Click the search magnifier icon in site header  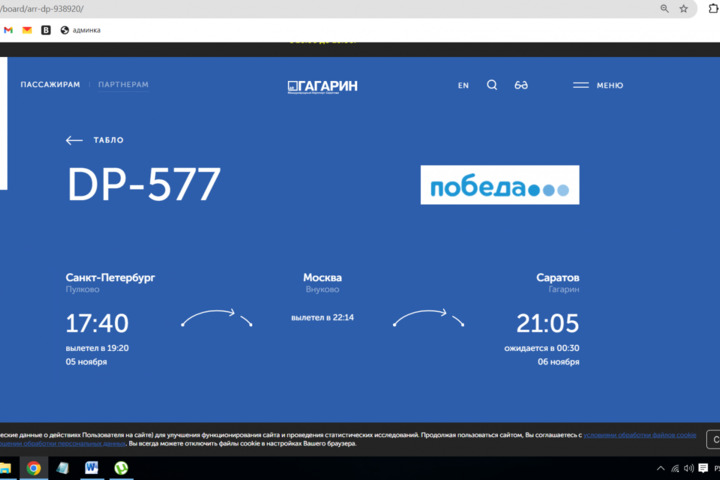(x=491, y=85)
